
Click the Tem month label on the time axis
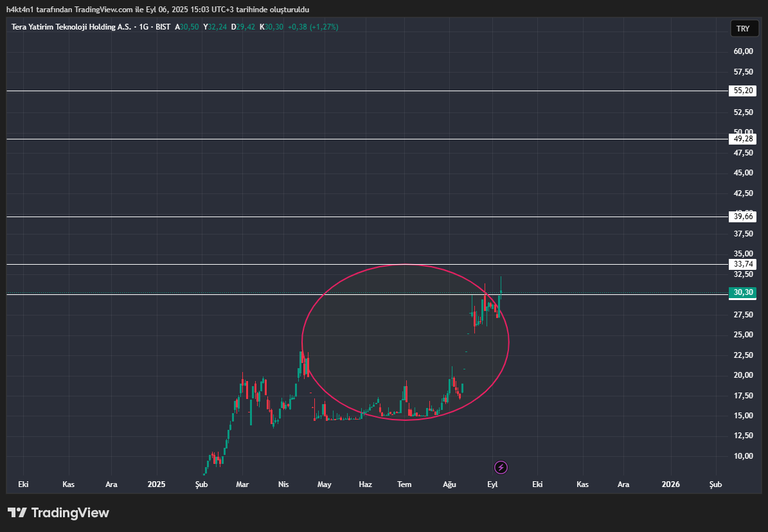click(x=404, y=484)
